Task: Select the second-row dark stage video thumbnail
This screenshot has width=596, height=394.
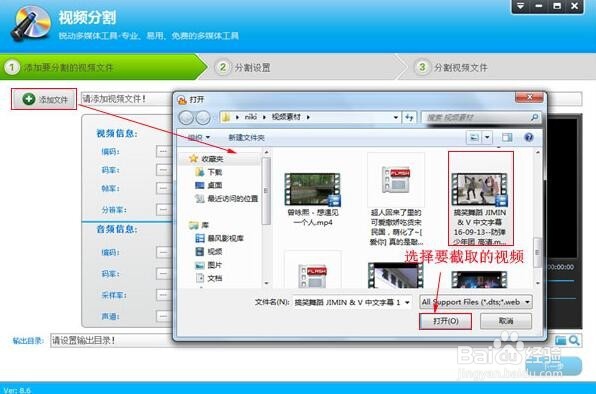Action: [x=479, y=279]
